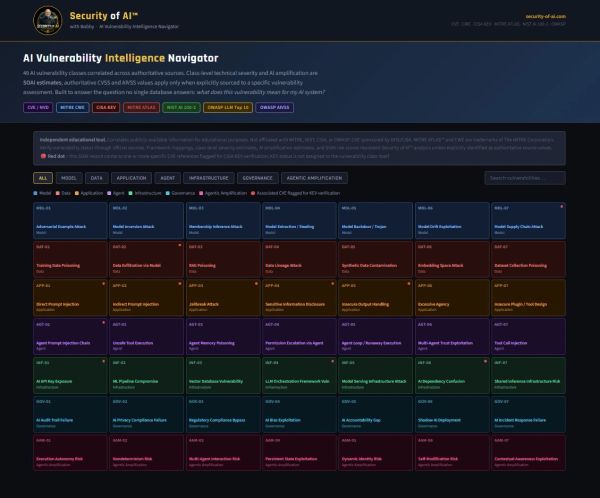This screenshot has width=600, height=498.
Task: Click red dot on AI API Key Exposure card
Action: (x=103, y=361)
